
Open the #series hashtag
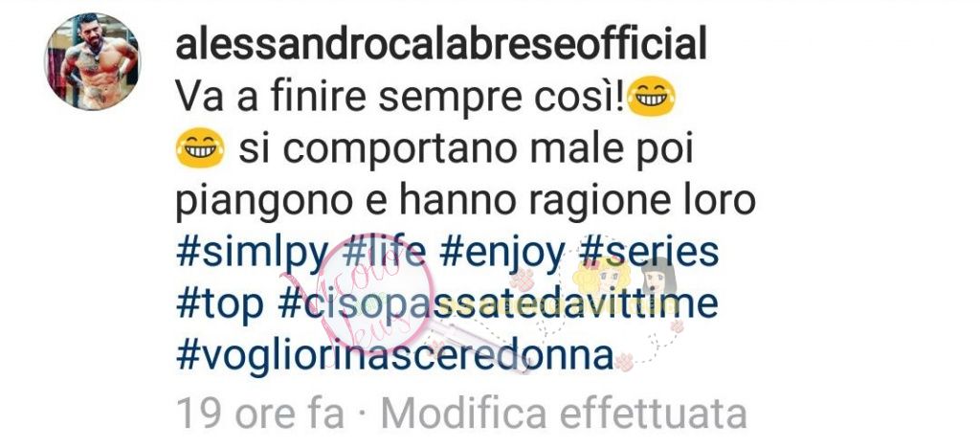pyautogui.click(x=649, y=253)
